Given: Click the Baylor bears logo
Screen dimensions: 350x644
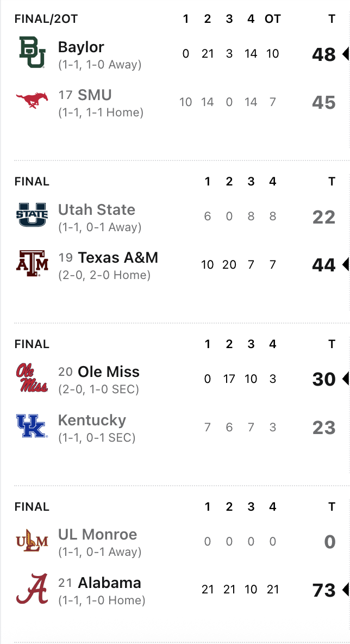Looking at the screenshot, I should [32, 53].
